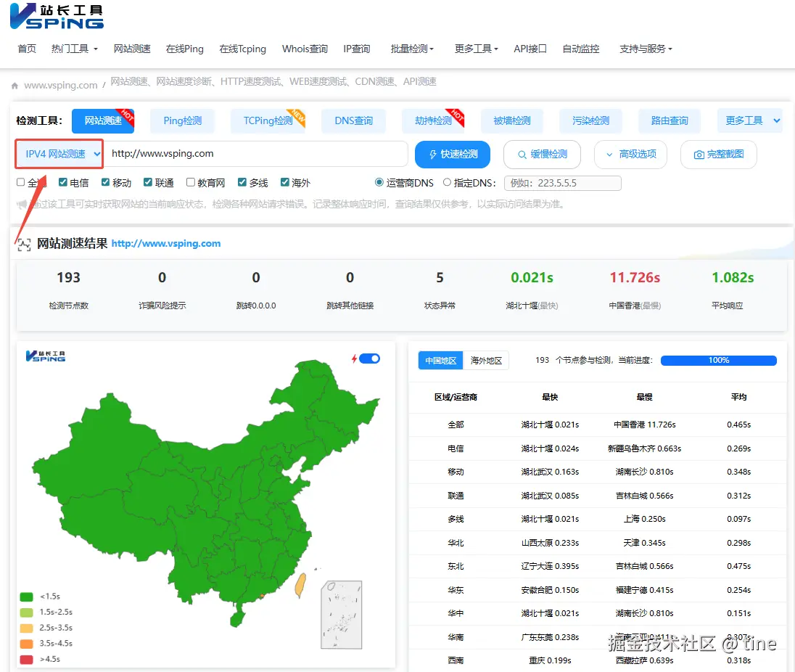The width and height of the screenshot is (795, 672).
Task: Expand the 高级选项 options
Action: pos(630,154)
